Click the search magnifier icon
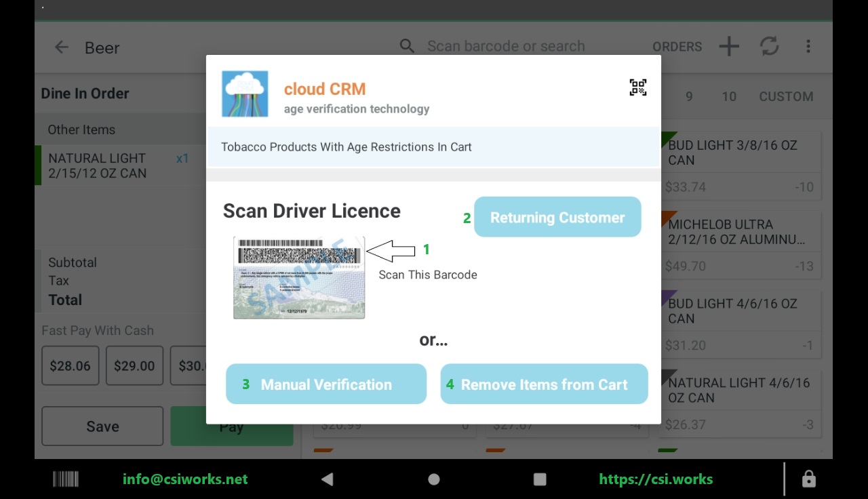The width and height of the screenshot is (868, 499). [x=407, y=46]
